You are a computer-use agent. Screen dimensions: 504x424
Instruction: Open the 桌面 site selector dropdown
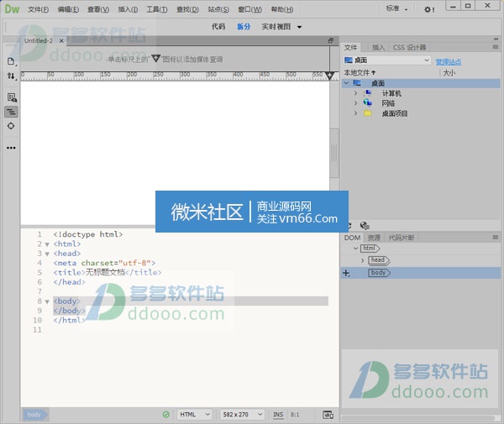(x=386, y=60)
